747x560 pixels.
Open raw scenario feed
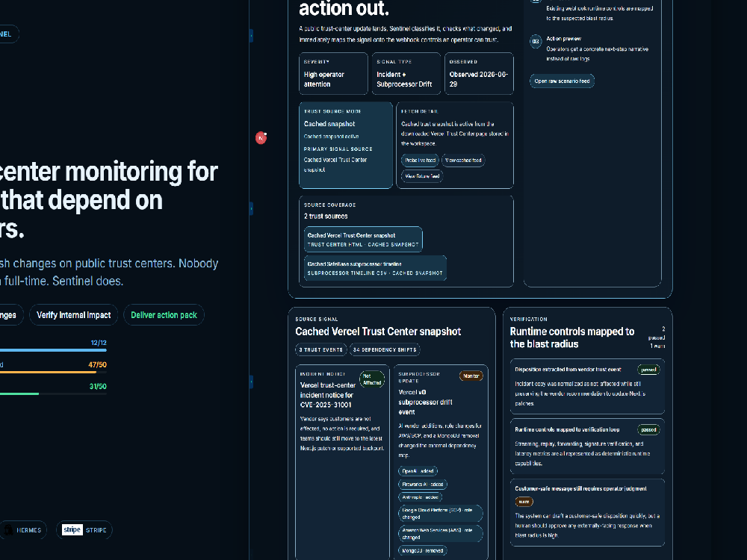tap(562, 81)
